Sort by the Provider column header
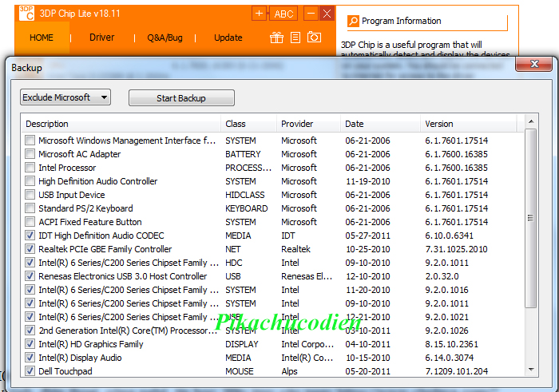 click(308, 124)
